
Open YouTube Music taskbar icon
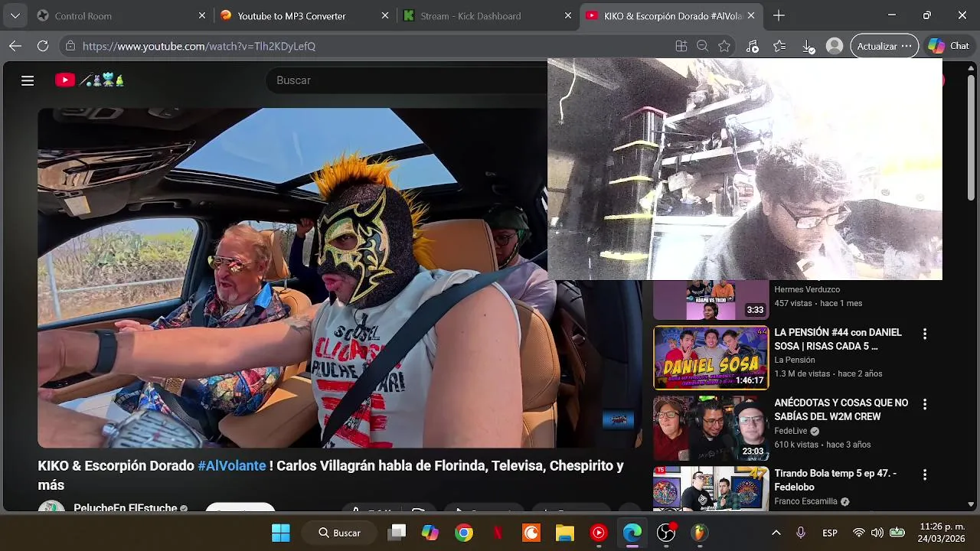pyautogui.click(x=599, y=533)
